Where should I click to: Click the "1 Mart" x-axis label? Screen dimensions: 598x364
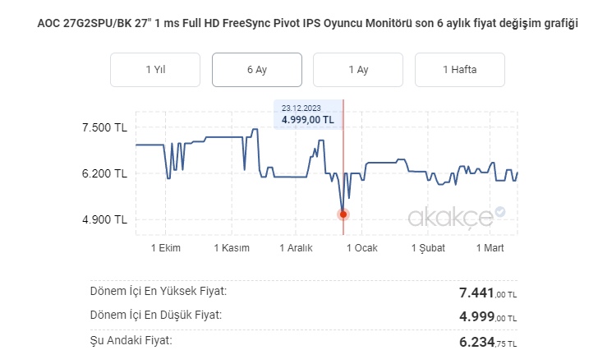(x=490, y=248)
